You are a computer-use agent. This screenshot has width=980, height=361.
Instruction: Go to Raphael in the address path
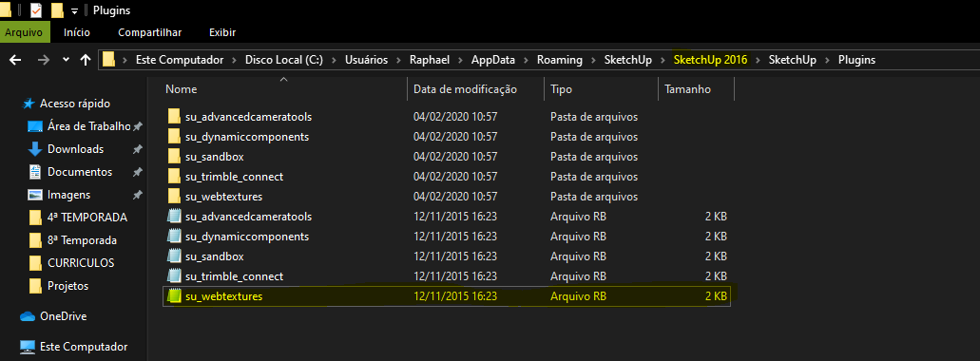[430, 60]
